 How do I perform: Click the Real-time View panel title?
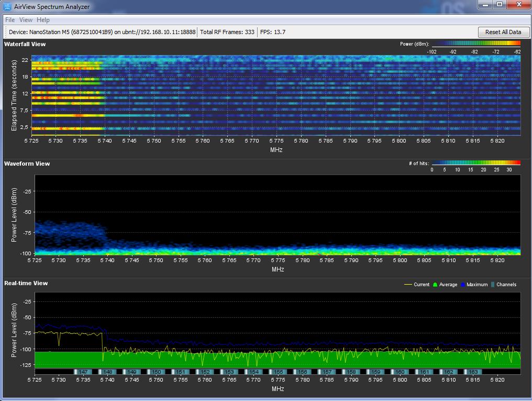26,283
